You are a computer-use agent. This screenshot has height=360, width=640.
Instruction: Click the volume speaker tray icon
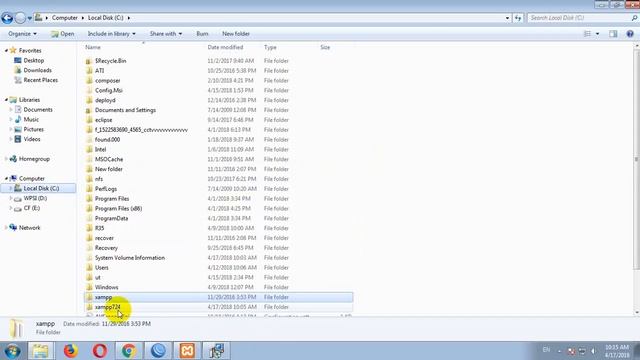[x=593, y=351]
